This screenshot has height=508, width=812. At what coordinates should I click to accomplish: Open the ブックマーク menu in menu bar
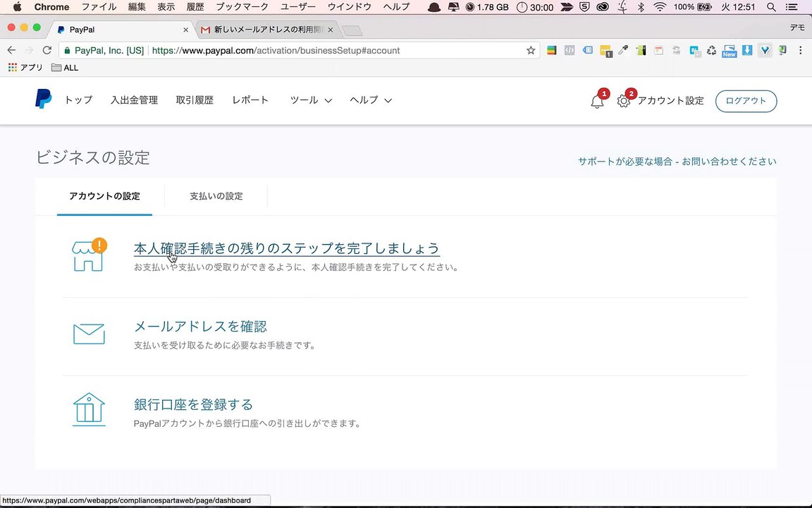tap(242, 7)
